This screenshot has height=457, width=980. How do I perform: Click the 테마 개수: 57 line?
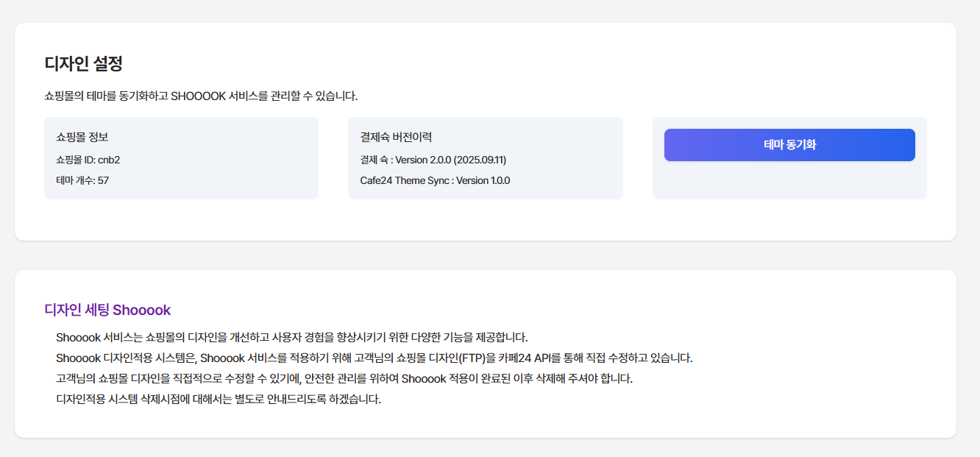pos(82,180)
